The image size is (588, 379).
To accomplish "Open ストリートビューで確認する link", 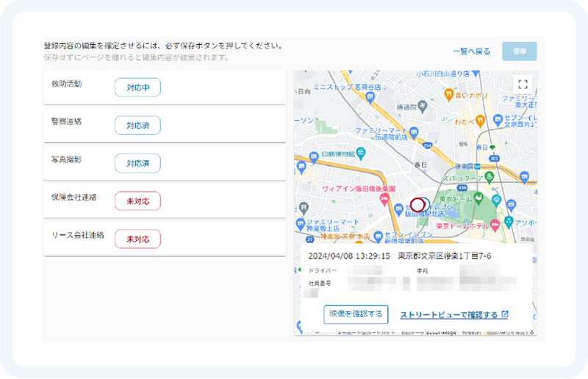I will click(453, 315).
